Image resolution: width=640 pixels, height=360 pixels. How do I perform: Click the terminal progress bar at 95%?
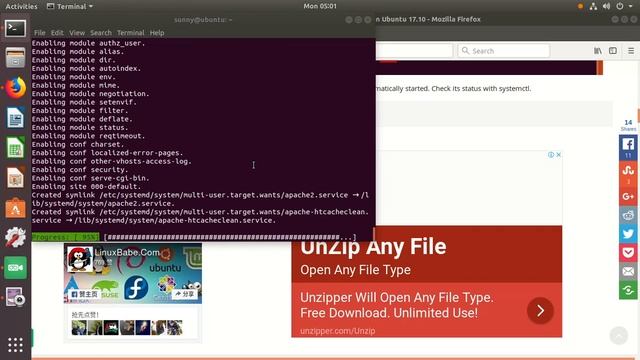[x=193, y=237]
